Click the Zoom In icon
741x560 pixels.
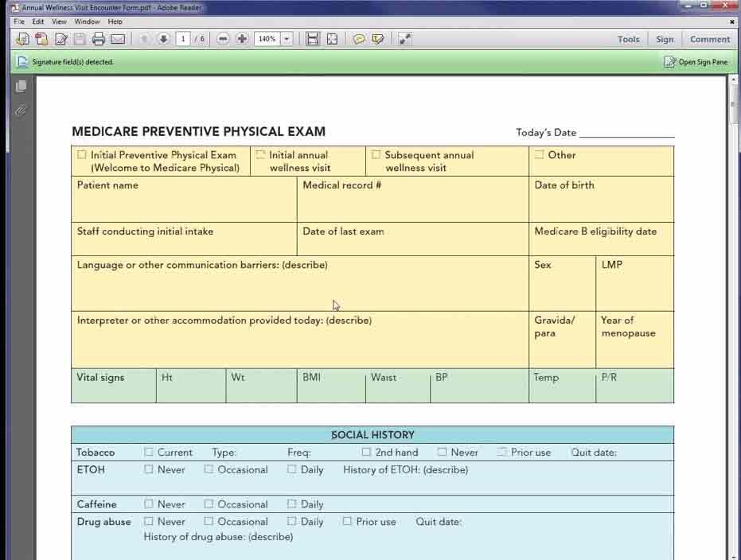[x=240, y=38]
